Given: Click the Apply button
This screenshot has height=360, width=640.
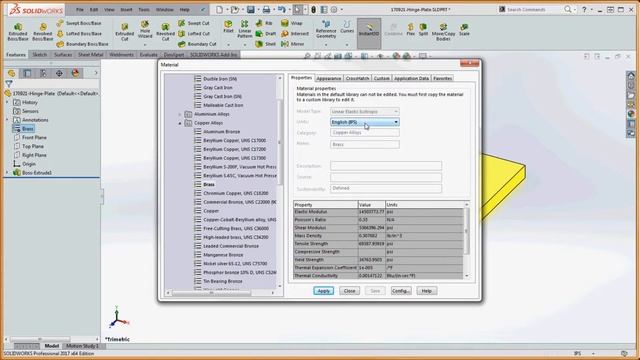Looking at the screenshot, I should click(324, 291).
